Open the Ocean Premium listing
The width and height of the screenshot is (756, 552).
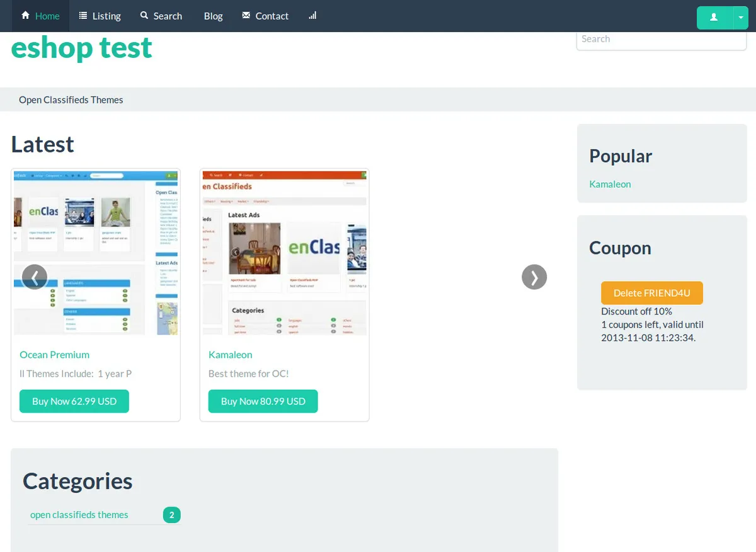coord(54,354)
